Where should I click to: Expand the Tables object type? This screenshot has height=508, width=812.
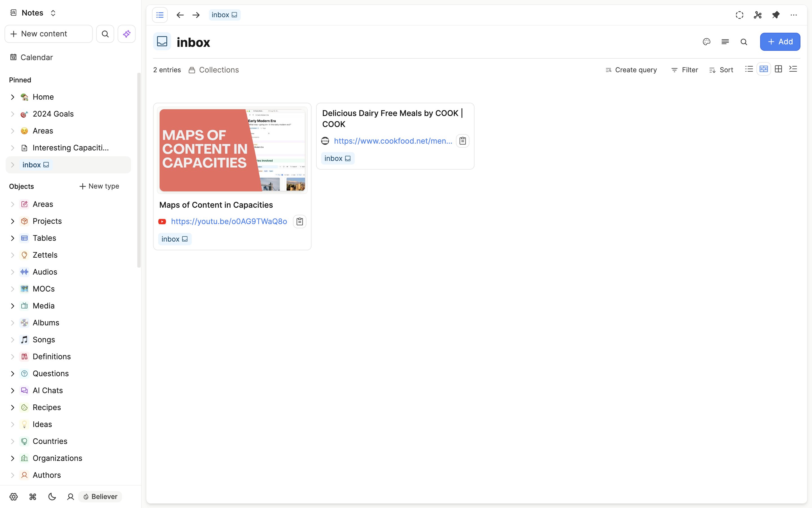pos(12,238)
